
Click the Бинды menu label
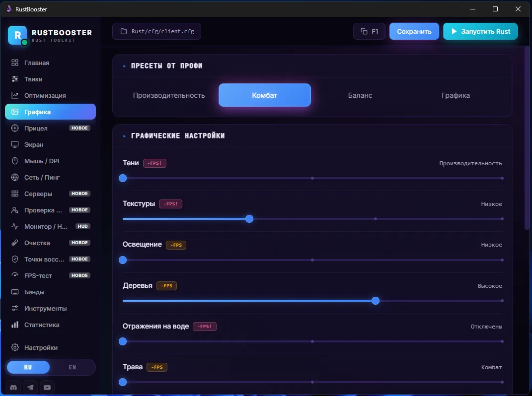(34, 292)
